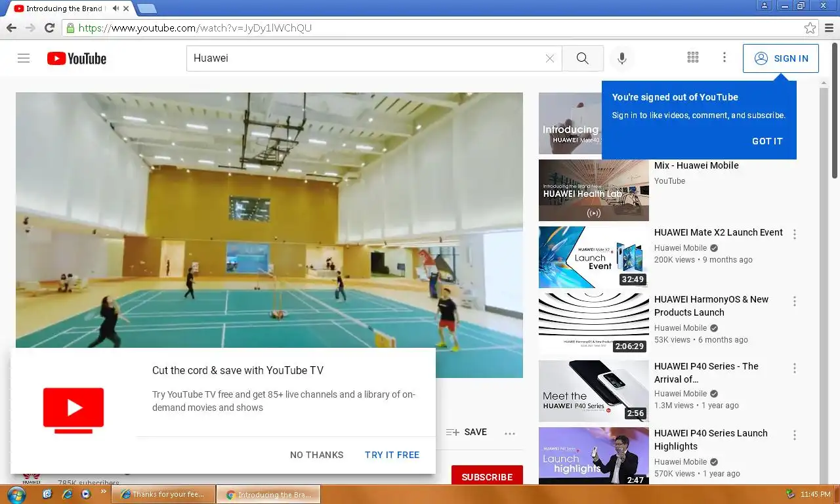
Task: Open Chrome profile icon in title bar
Action: (x=764, y=5)
